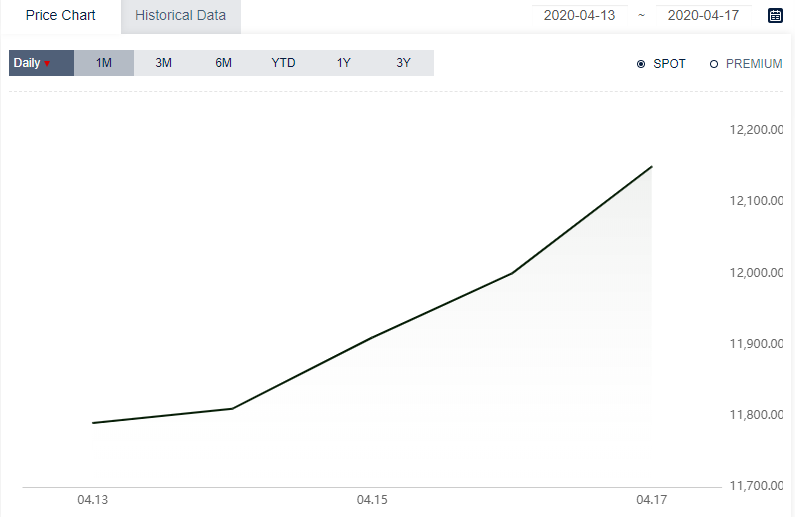Edit the end date field 2020-04-17
The image size is (795, 517).
(x=703, y=15)
